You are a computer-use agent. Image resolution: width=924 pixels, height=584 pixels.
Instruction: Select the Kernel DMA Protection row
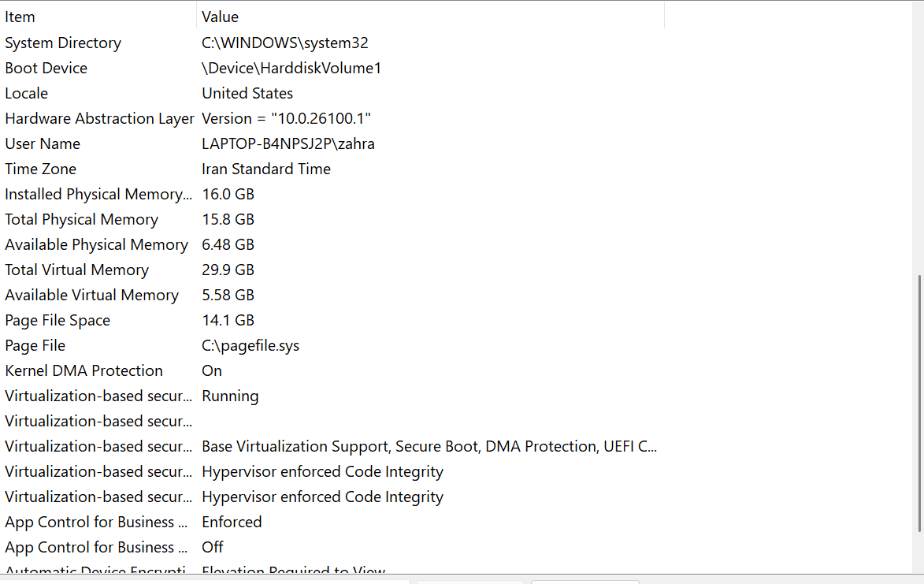click(83, 370)
